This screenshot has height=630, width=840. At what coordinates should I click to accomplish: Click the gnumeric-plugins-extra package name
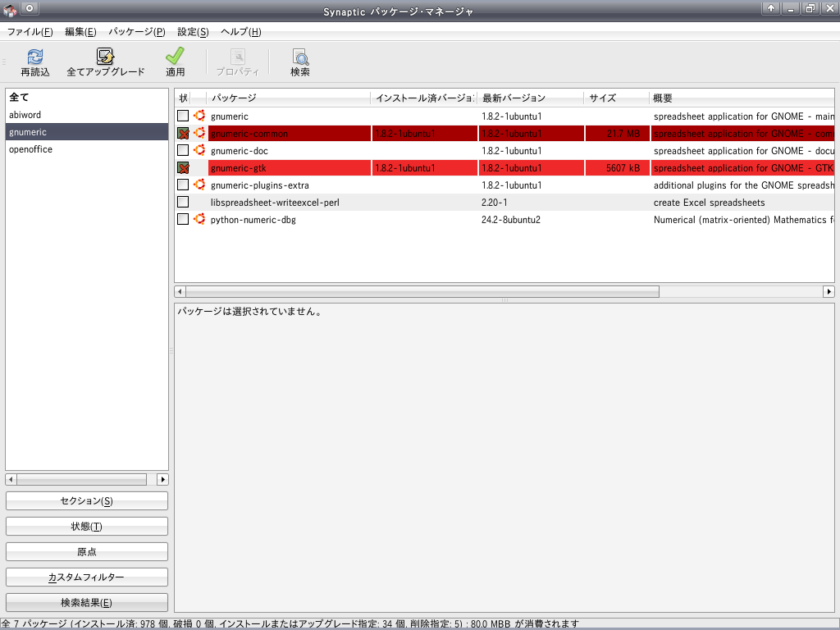click(260, 185)
